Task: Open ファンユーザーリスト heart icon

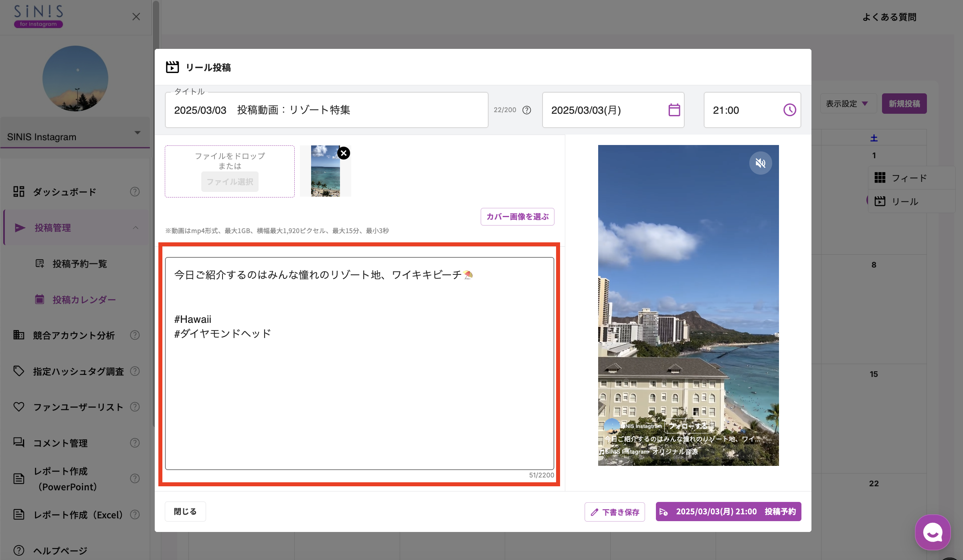Action: click(19, 407)
